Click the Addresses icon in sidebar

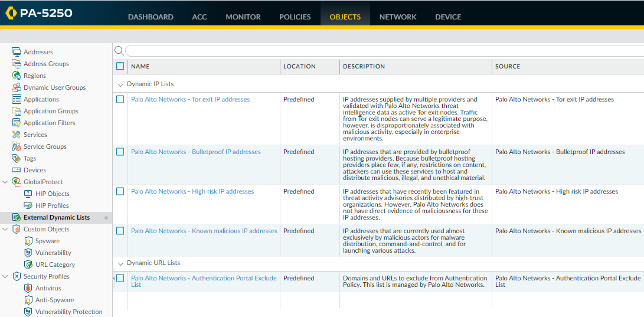(17, 52)
